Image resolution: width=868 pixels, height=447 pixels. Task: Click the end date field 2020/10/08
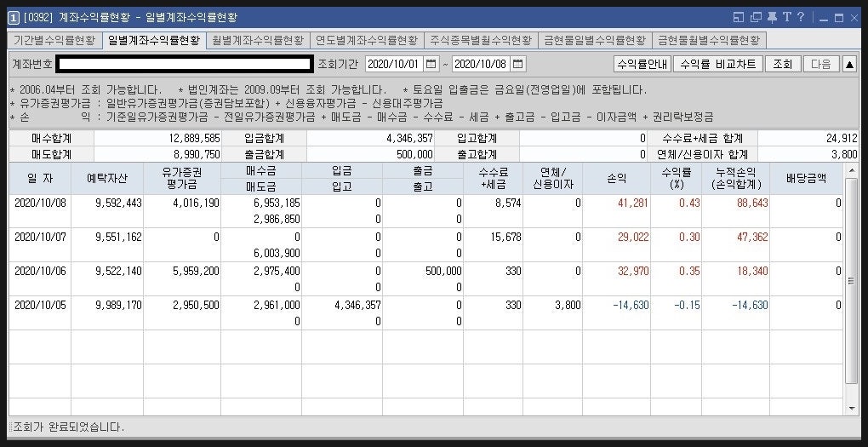(481, 64)
